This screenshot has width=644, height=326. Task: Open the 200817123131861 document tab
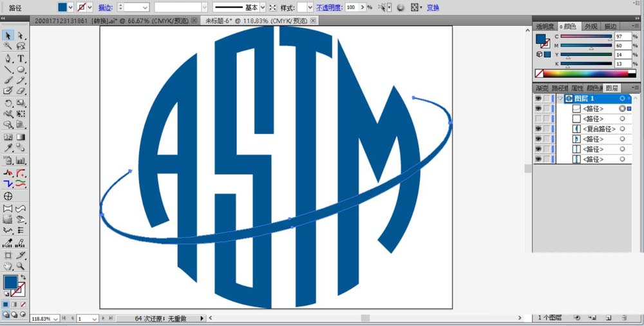click(111, 21)
